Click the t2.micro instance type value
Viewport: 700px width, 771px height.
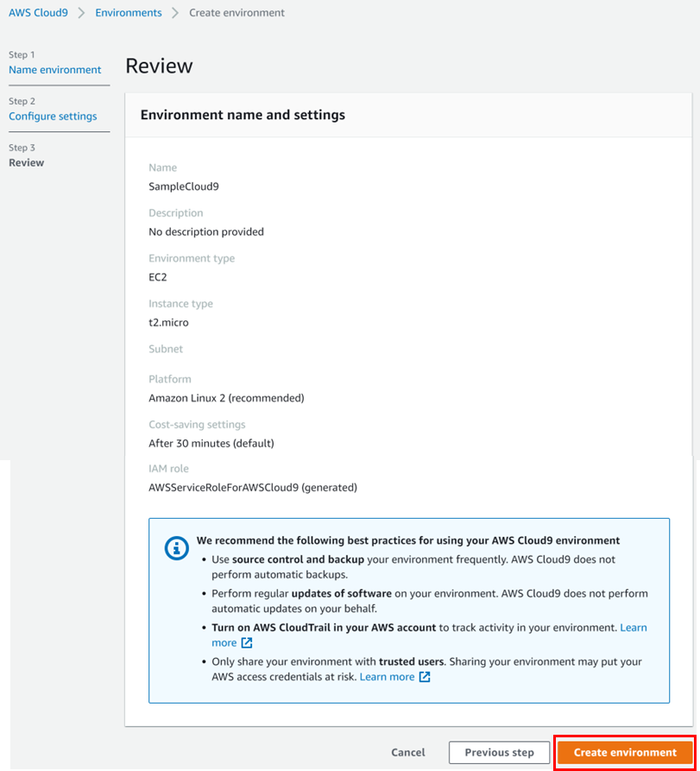pyautogui.click(x=168, y=322)
